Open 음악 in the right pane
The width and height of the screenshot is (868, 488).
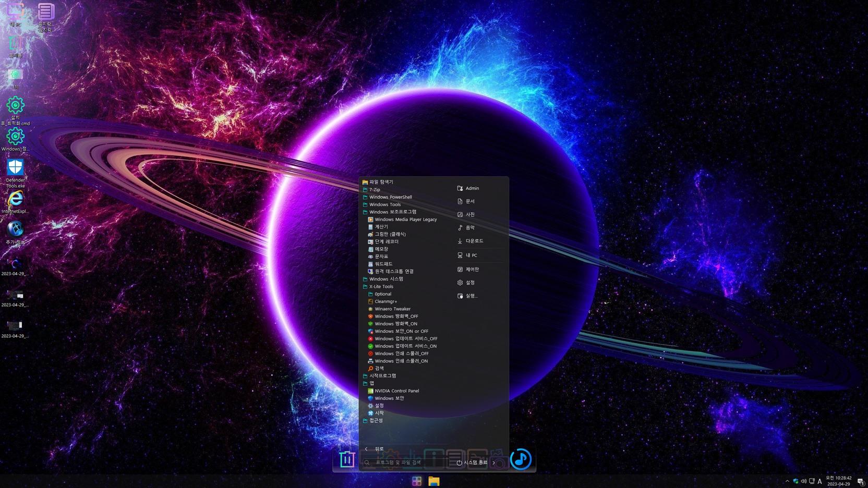click(466, 228)
